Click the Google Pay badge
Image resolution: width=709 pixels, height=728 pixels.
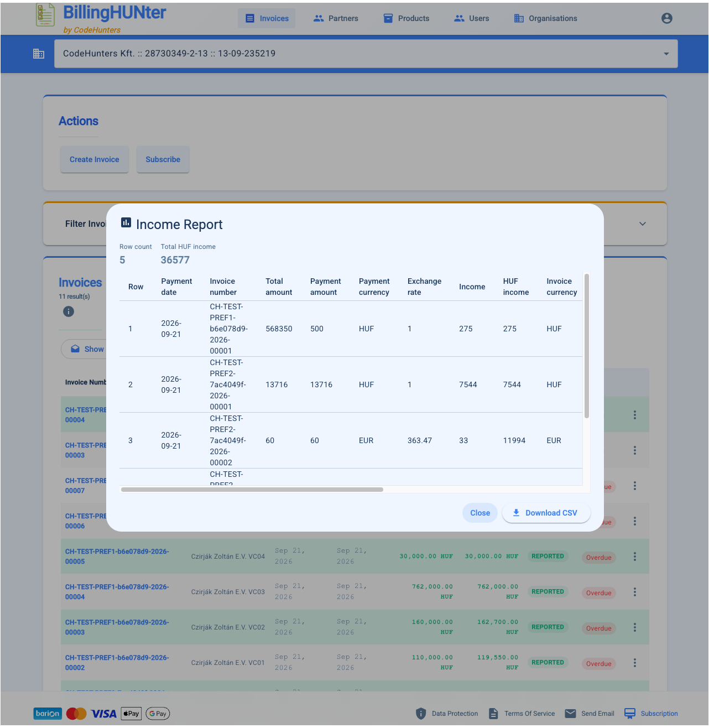[158, 714]
